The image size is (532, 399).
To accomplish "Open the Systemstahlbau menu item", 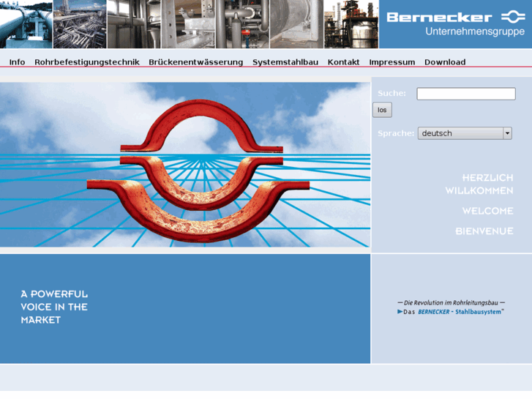I will (x=285, y=62).
